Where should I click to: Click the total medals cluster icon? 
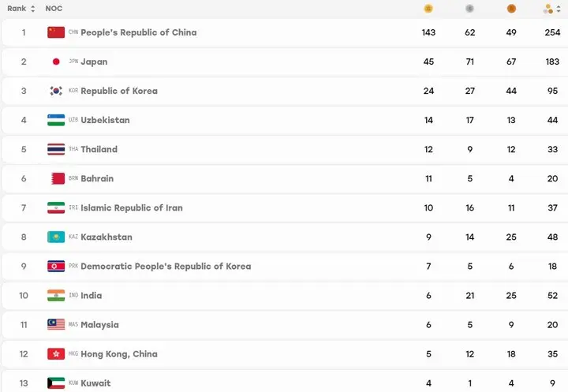click(x=548, y=9)
